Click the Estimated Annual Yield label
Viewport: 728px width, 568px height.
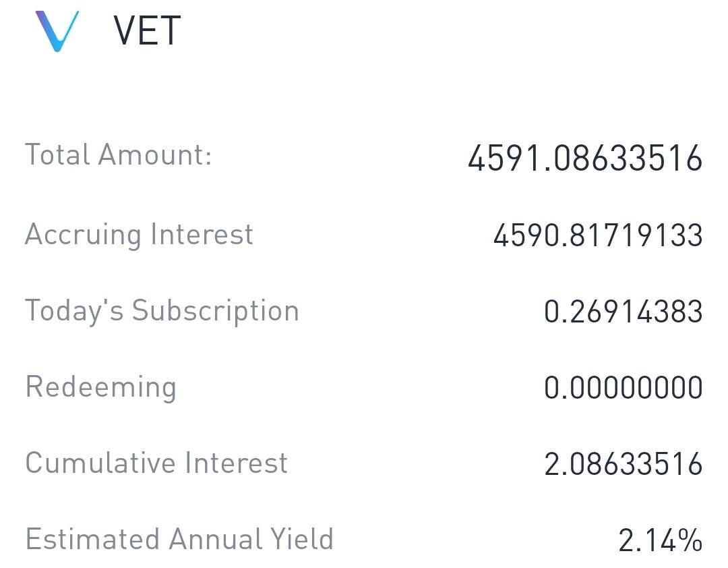coord(179,539)
